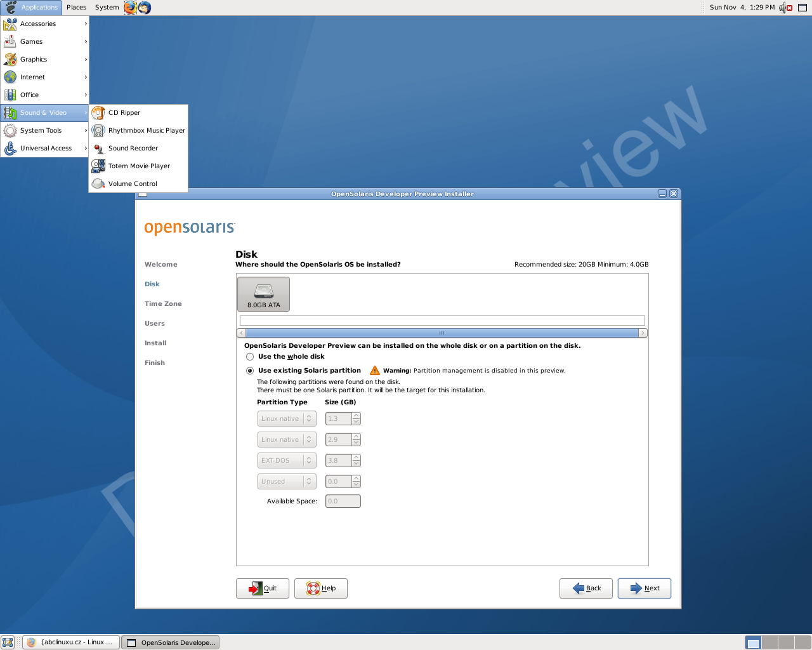Click the Show Desktop icon in taskbar
This screenshot has height=650, width=812.
[8, 642]
